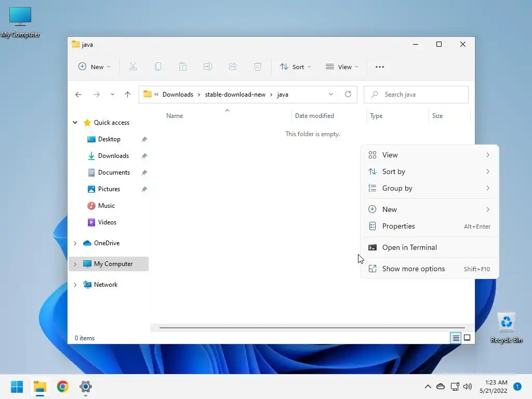Image resolution: width=532 pixels, height=399 pixels.
Task: Go up one folder level
Action: point(128,95)
